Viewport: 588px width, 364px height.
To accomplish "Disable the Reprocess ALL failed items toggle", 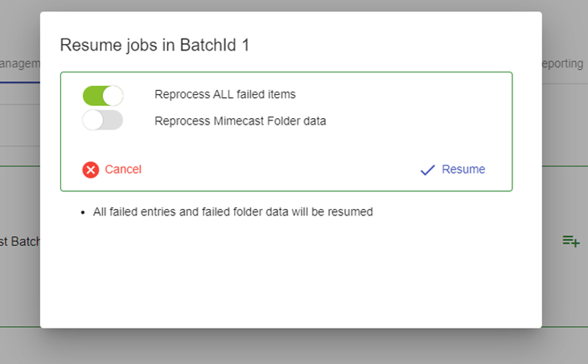I will pyautogui.click(x=102, y=96).
